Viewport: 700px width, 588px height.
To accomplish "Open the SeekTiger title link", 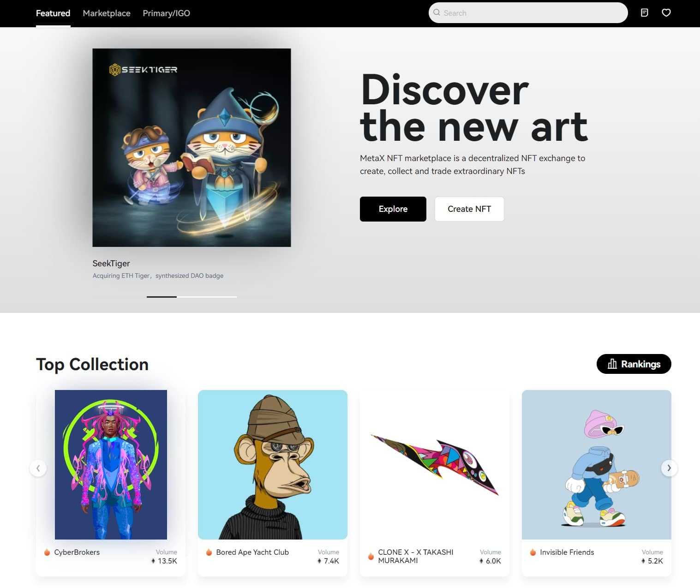I will [111, 263].
